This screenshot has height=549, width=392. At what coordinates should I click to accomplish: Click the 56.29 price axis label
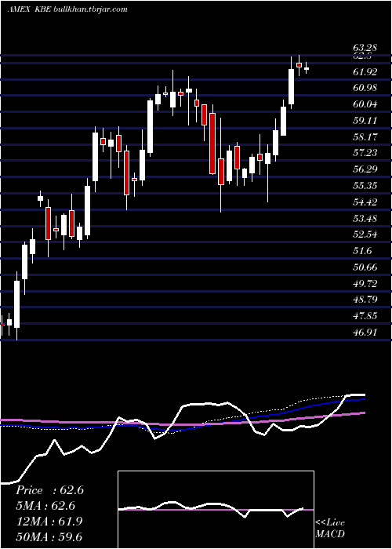pyautogui.click(x=365, y=169)
